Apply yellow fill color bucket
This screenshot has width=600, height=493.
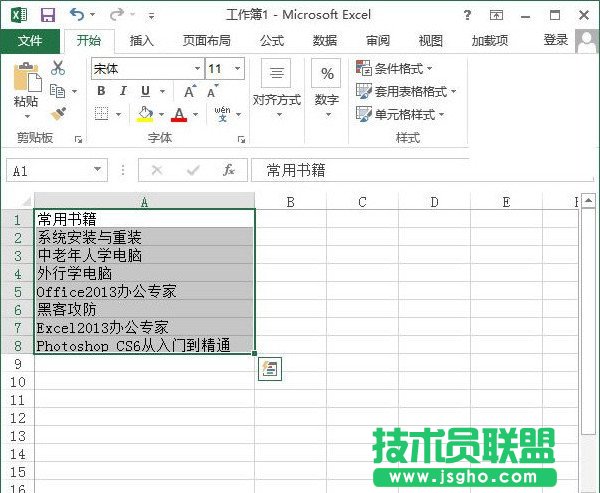pos(145,114)
